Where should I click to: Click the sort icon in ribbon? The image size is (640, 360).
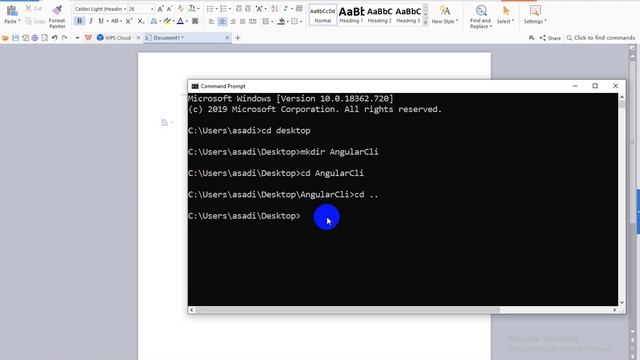[275, 9]
